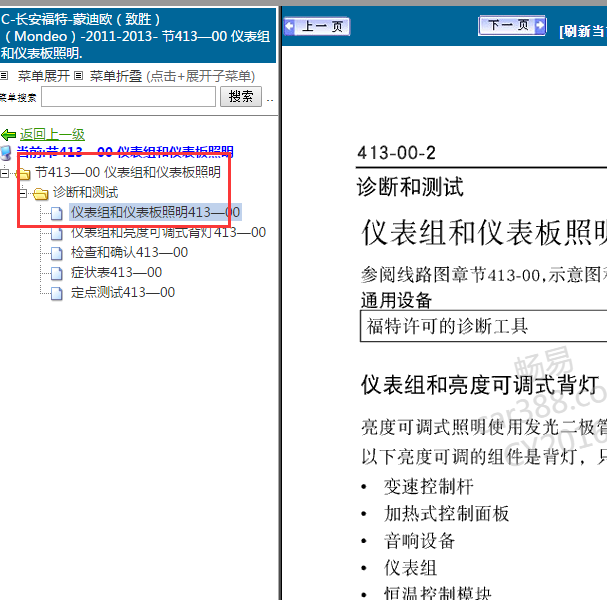Viewport: 607px width, 600px height.
Task: Click table cell 福特许可的诊断工具
Action: 484,326
